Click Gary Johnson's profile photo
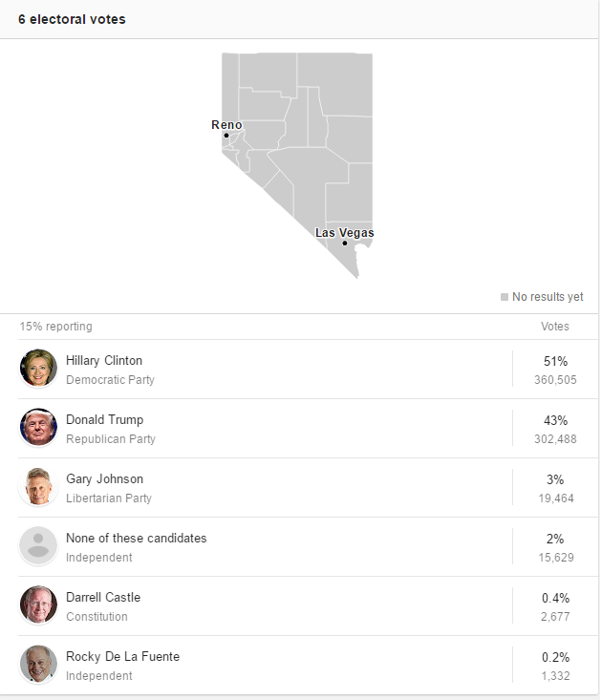 point(38,487)
